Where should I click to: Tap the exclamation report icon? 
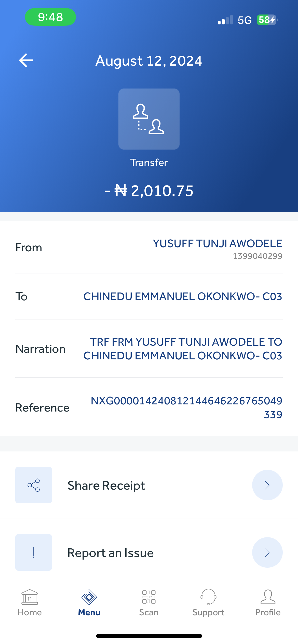pos(34,552)
